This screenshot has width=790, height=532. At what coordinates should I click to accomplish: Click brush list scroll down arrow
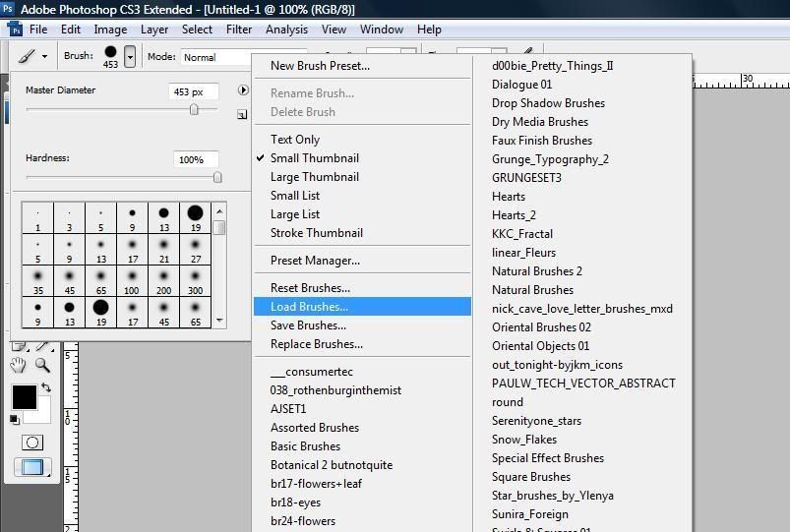(219, 321)
